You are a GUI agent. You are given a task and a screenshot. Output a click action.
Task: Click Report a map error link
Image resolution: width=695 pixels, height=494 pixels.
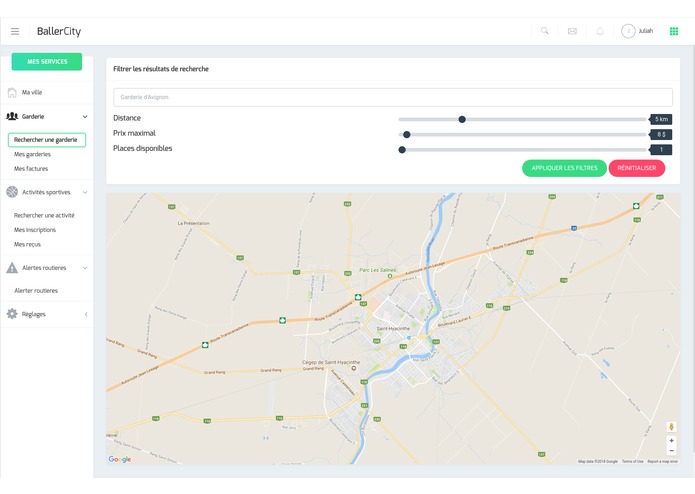[663, 461]
